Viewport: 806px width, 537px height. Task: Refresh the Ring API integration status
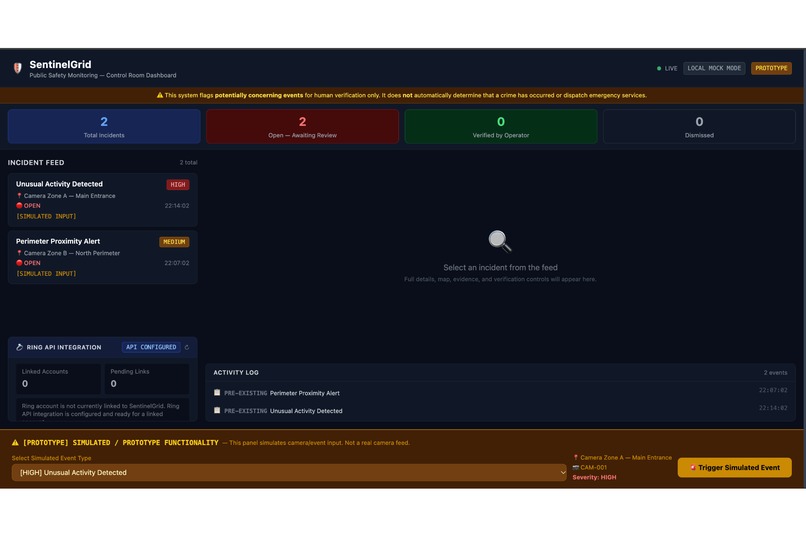click(x=187, y=348)
